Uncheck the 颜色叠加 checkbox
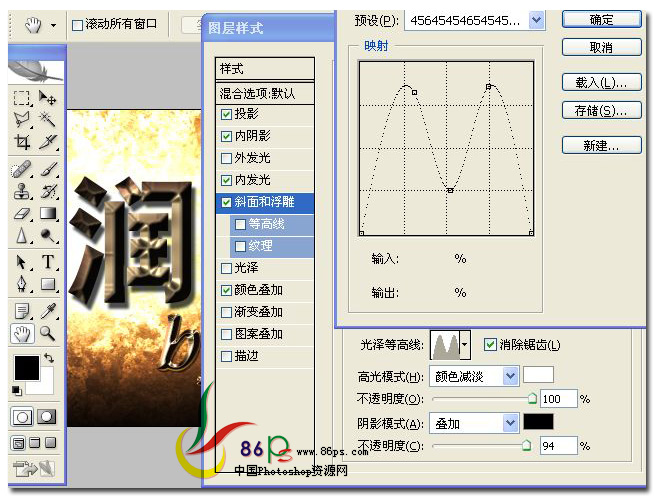The height and width of the screenshot is (500, 660). (226, 290)
